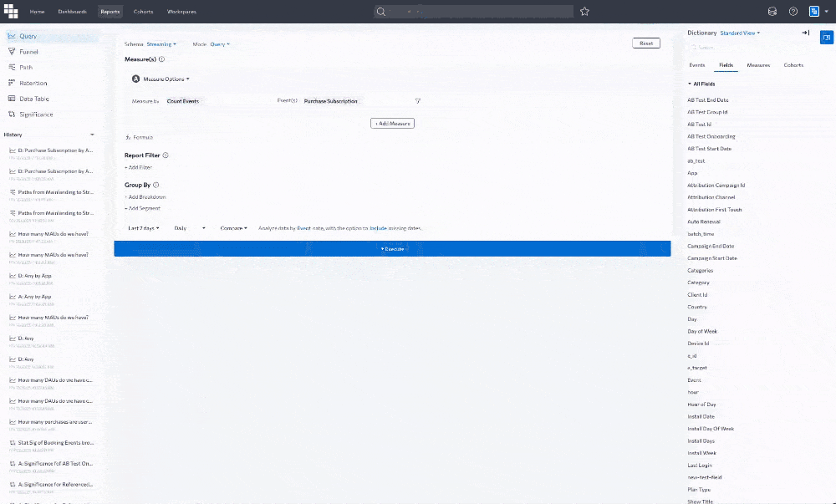Viewport: 836px width, 504px height.
Task: Switch to Fields tab in Dictionary
Action: (x=726, y=65)
